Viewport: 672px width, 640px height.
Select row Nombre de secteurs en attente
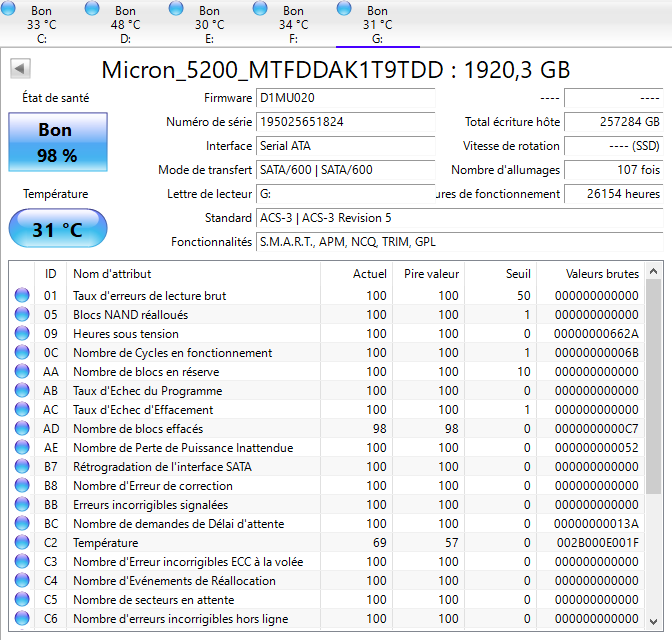[x=327, y=599]
